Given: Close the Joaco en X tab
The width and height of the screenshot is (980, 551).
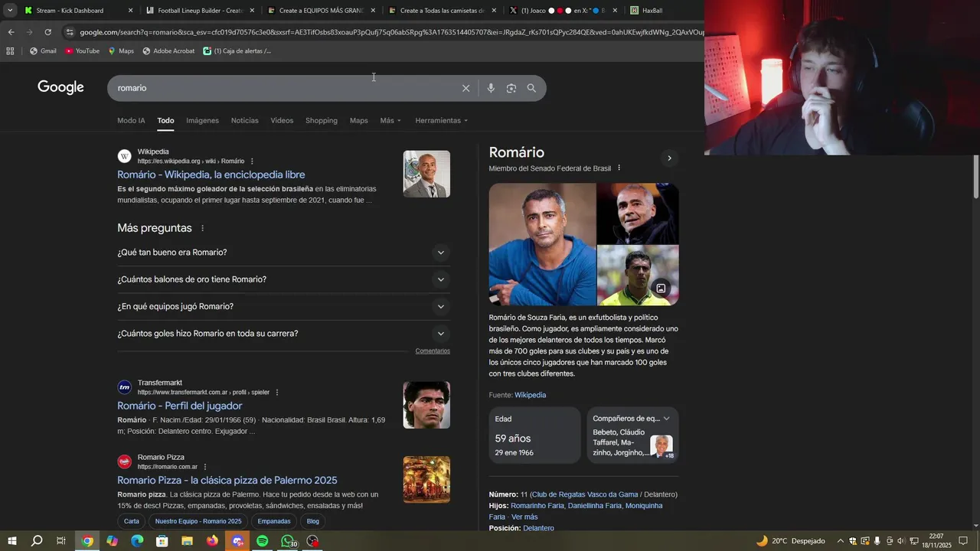Looking at the screenshot, I should pos(615,11).
